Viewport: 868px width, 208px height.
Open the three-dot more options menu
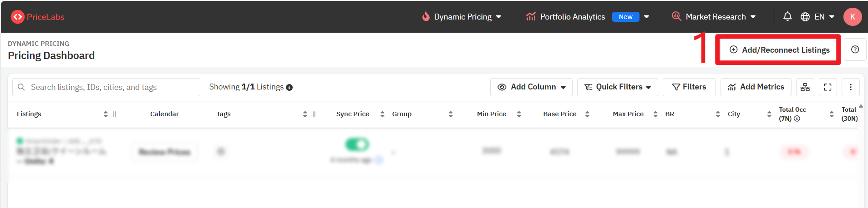[x=850, y=87]
